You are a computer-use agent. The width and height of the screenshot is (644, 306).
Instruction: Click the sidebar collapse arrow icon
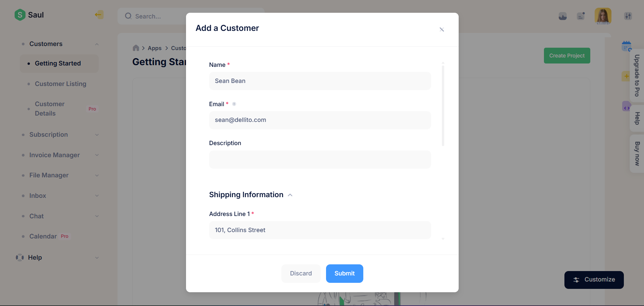99,14
